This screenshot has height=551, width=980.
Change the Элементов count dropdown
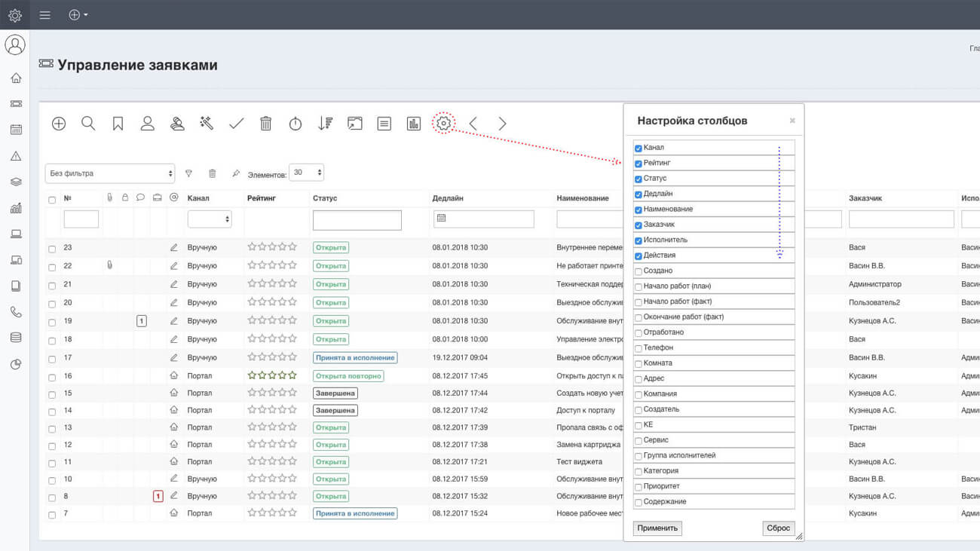coord(307,173)
